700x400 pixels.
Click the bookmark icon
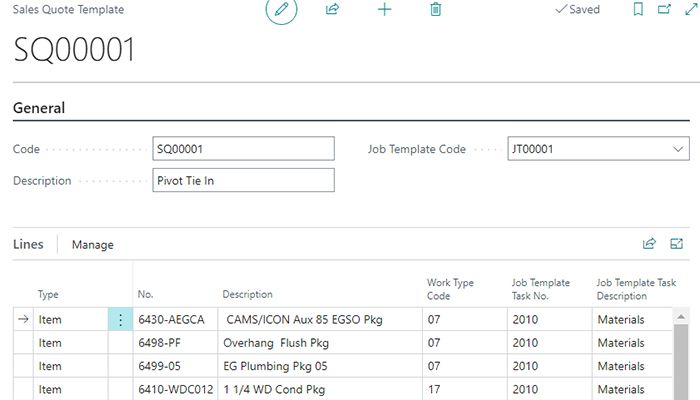[x=638, y=9]
